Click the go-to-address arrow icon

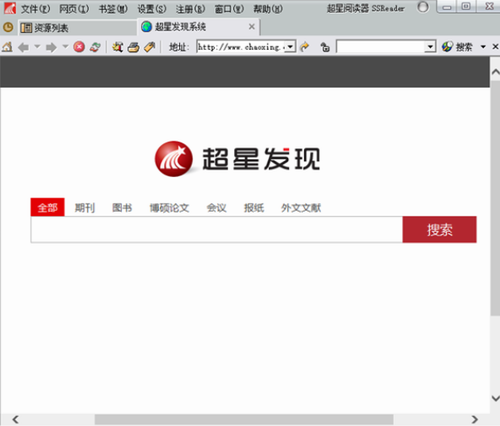pyautogui.click(x=304, y=47)
